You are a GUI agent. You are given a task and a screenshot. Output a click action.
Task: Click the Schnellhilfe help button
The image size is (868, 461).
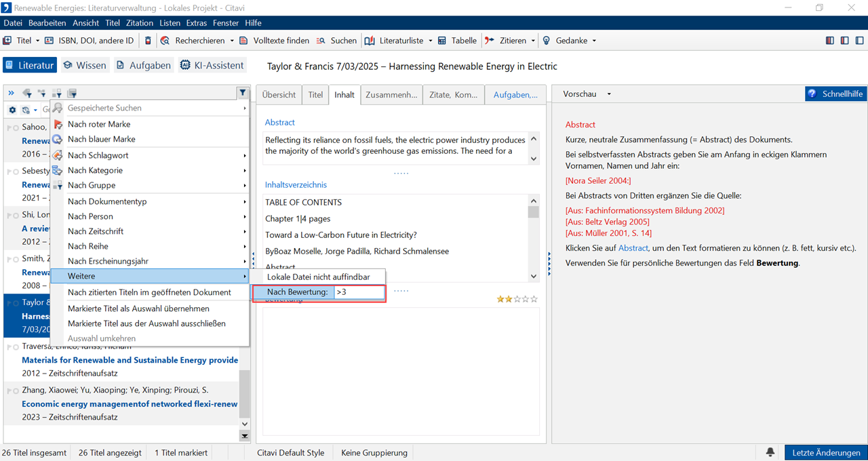[x=835, y=94]
